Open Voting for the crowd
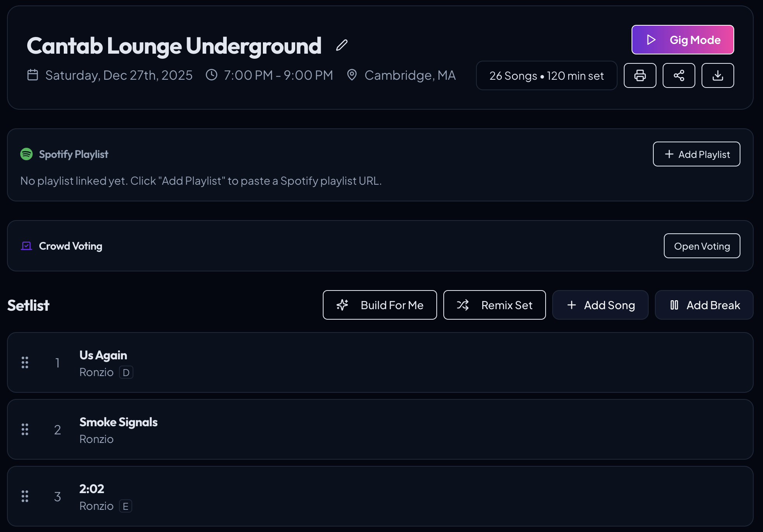 pyautogui.click(x=702, y=246)
